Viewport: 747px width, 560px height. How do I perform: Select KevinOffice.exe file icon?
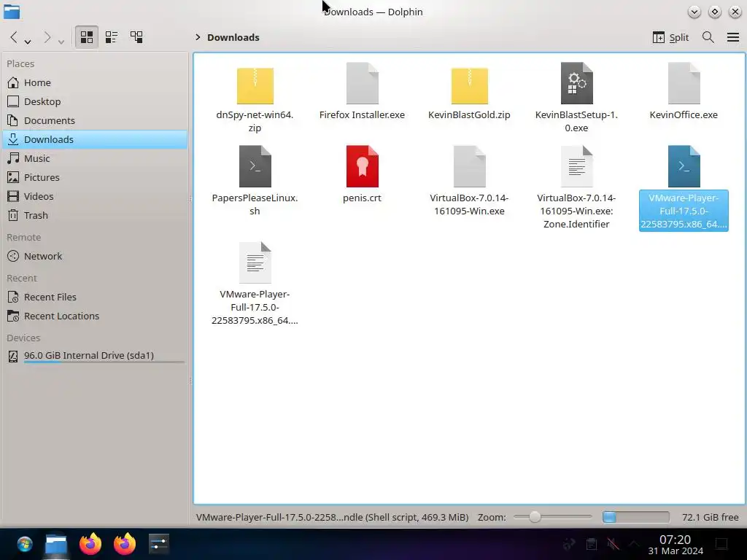click(684, 83)
